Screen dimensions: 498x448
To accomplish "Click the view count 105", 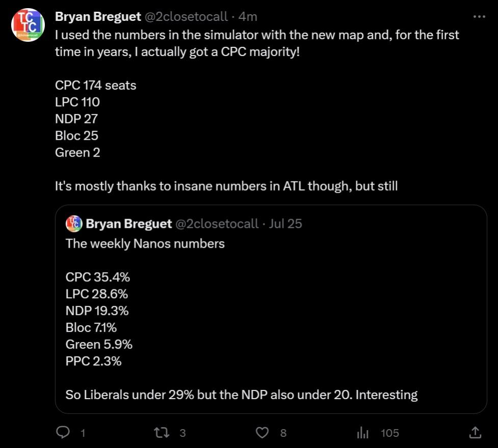I will click(x=390, y=433).
